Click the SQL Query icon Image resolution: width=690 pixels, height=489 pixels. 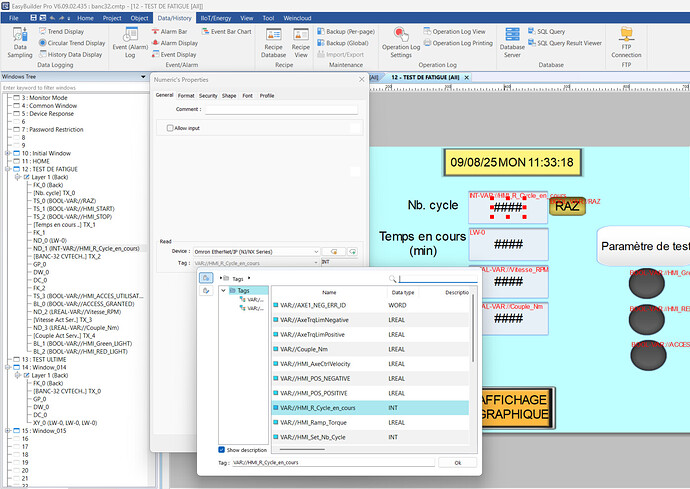tap(550, 32)
